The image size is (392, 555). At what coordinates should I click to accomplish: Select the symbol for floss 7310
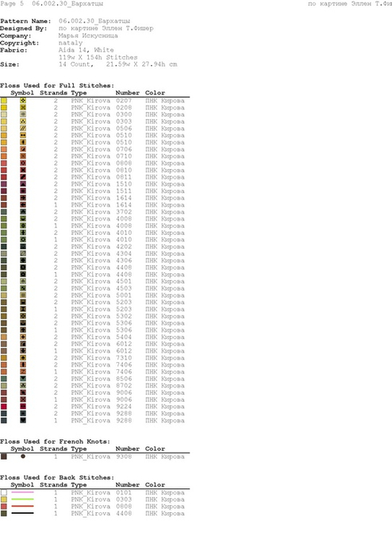point(23,358)
